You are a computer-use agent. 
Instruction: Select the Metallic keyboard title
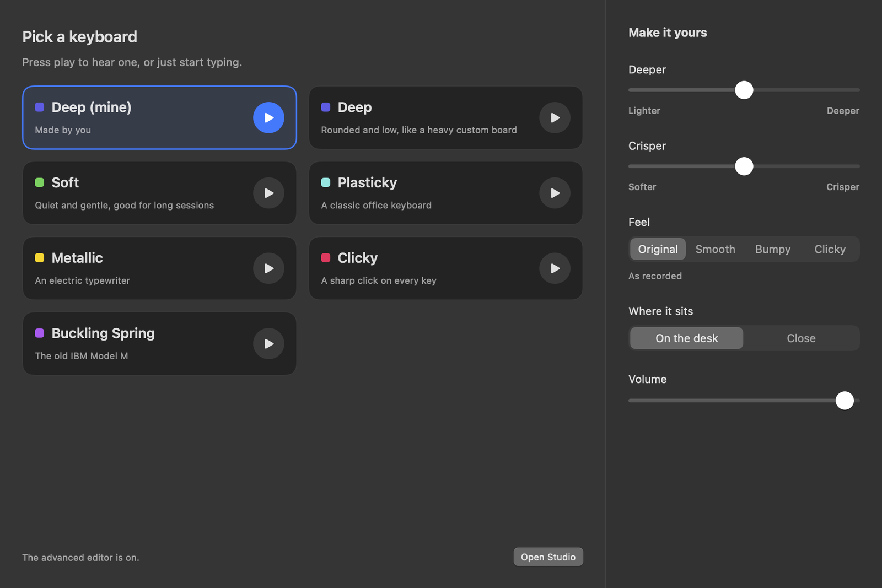(x=77, y=258)
